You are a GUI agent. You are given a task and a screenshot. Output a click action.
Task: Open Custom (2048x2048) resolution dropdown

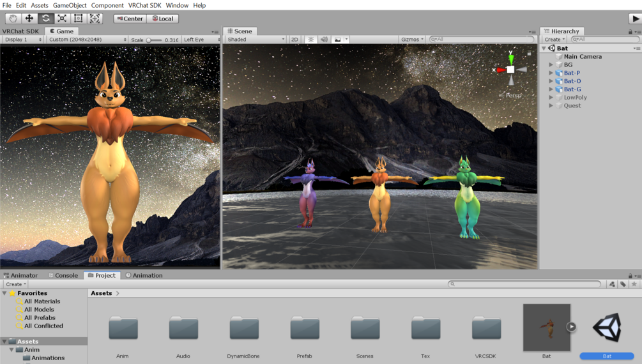88,40
